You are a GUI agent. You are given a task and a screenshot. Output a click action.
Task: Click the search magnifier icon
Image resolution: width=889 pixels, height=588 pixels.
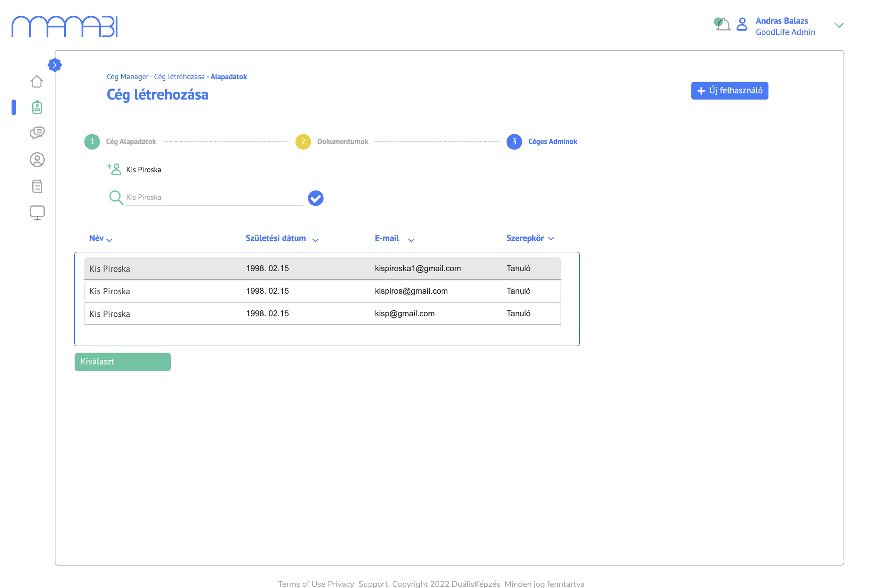(x=116, y=197)
